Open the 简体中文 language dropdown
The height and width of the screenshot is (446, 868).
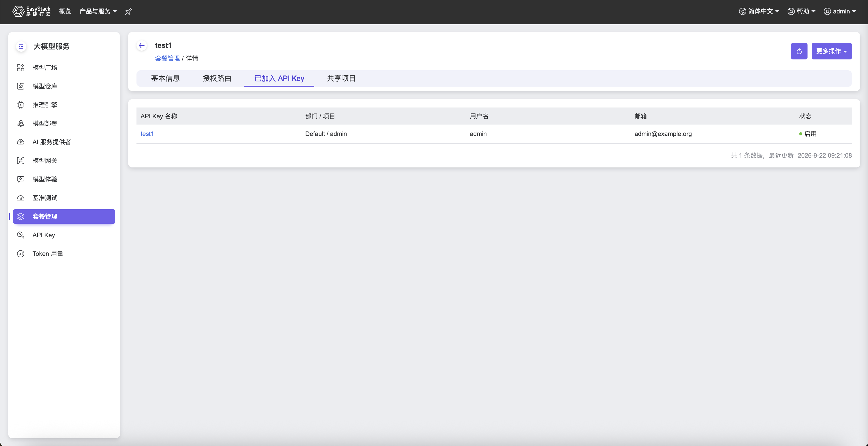(x=759, y=11)
